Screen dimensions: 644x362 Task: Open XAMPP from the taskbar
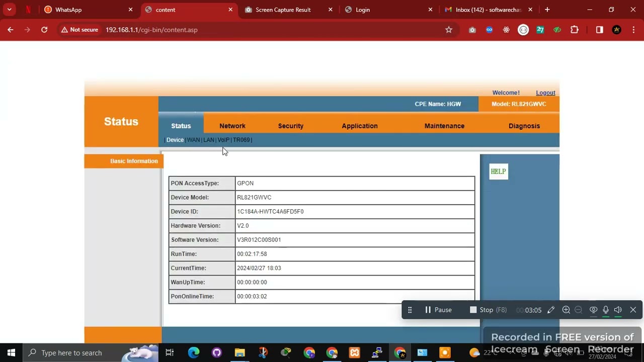pyautogui.click(x=355, y=352)
